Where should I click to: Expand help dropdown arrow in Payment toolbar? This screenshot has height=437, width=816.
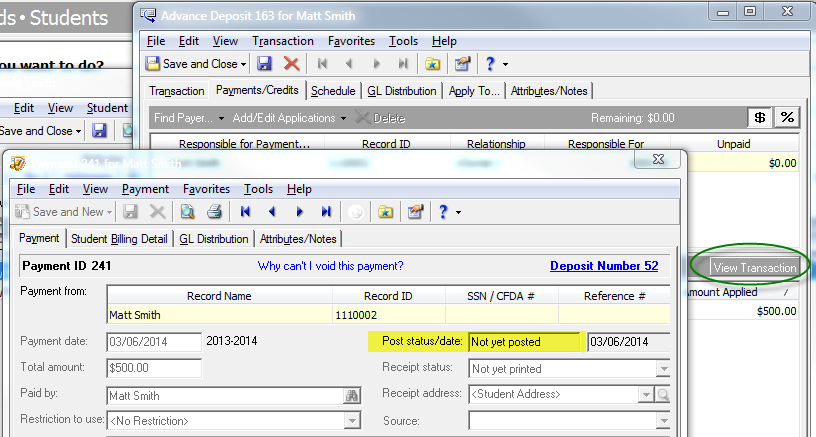pyautogui.click(x=458, y=213)
